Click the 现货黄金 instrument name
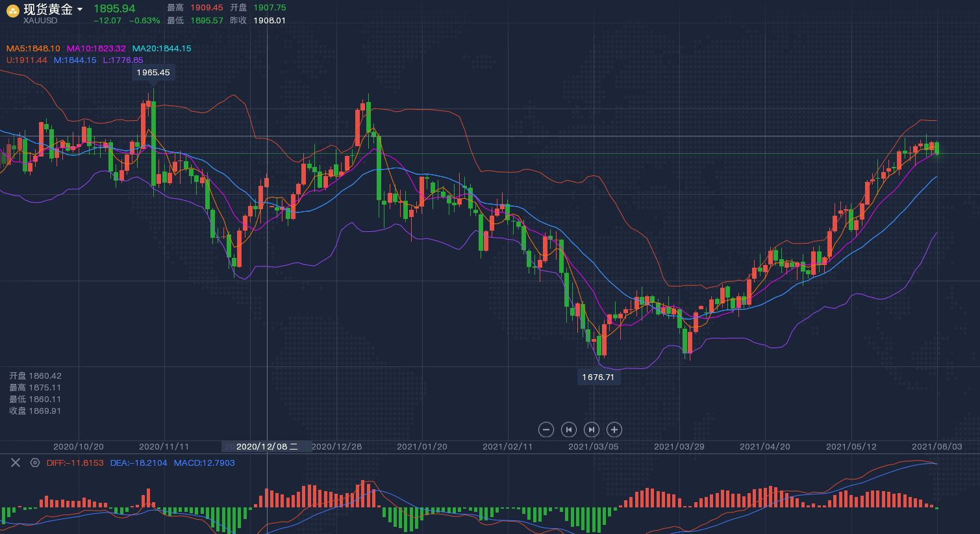The height and width of the screenshot is (534, 980). coord(48,9)
